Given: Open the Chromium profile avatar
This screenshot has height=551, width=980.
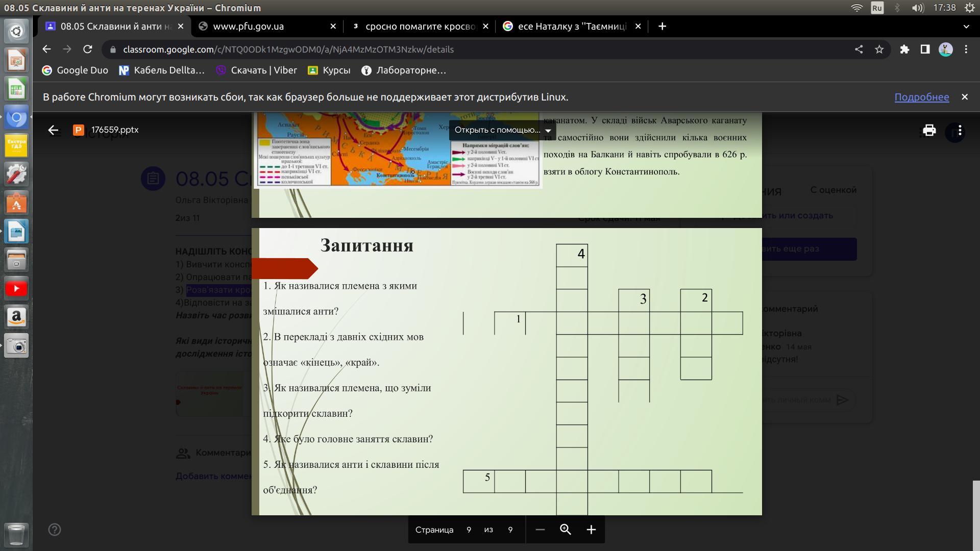Looking at the screenshot, I should pyautogui.click(x=946, y=49).
